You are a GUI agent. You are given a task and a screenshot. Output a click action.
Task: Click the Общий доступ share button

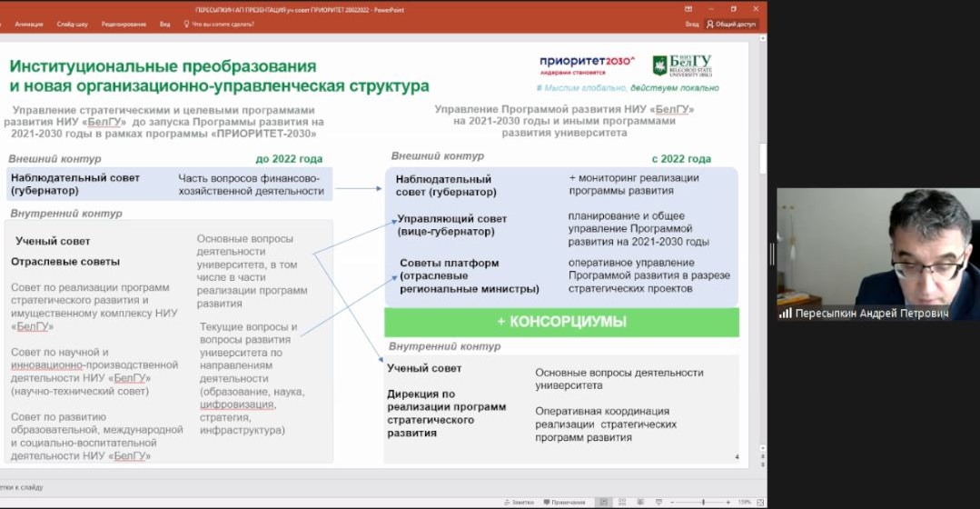click(x=735, y=25)
